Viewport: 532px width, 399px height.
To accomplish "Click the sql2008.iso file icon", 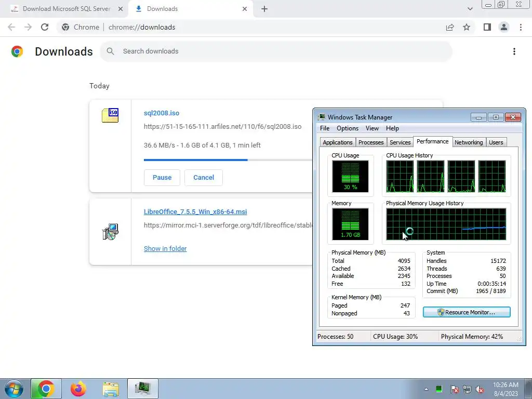I will click(x=110, y=115).
